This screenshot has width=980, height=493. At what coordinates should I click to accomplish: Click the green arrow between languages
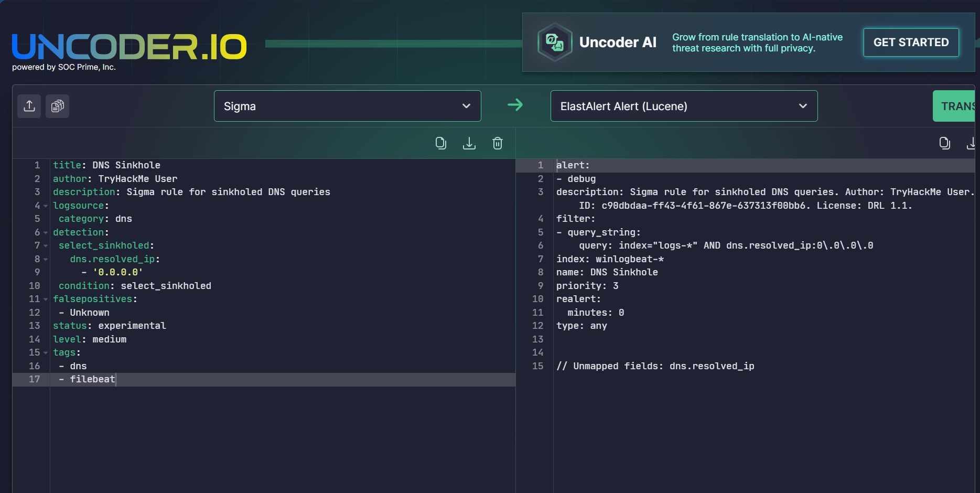coord(515,105)
